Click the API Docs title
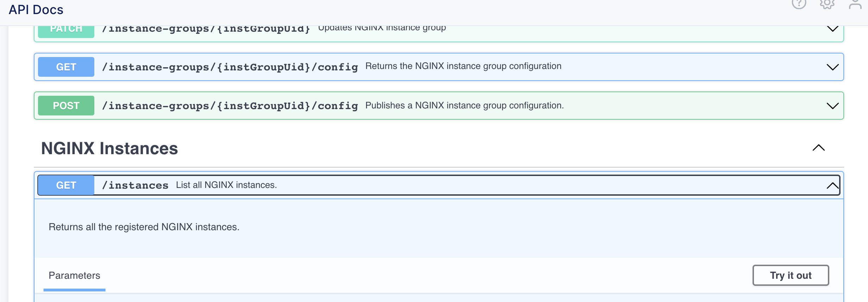 36,10
